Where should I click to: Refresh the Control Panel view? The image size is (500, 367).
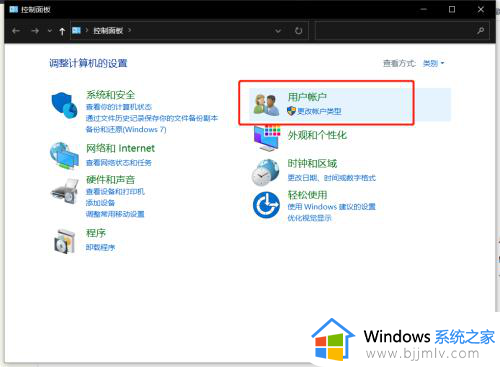298,31
